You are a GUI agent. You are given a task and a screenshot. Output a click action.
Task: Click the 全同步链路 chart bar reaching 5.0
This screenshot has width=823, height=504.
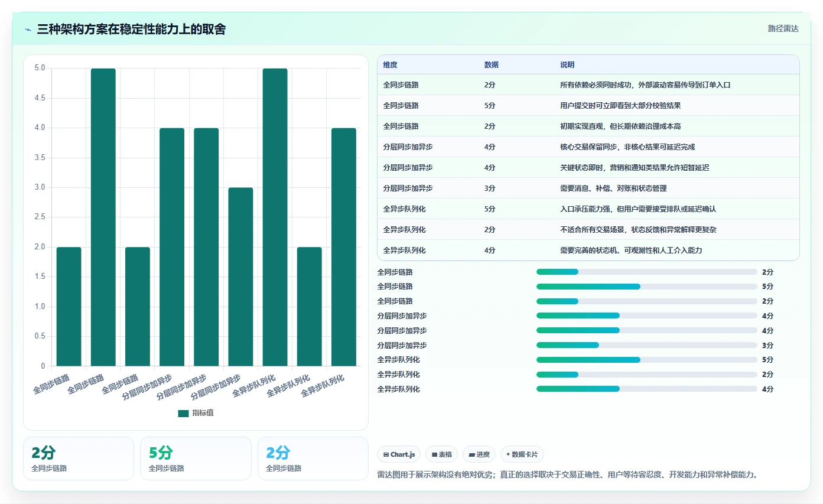pyautogui.click(x=103, y=217)
